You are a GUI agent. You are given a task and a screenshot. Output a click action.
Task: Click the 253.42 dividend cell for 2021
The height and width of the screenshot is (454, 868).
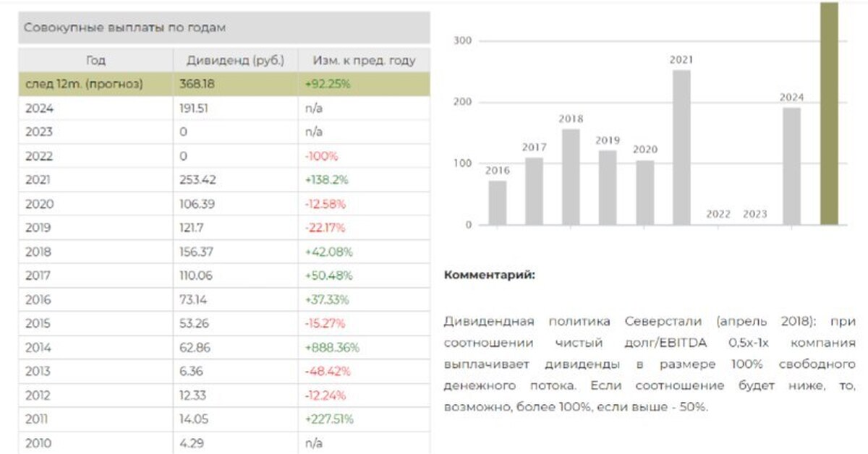point(197,180)
